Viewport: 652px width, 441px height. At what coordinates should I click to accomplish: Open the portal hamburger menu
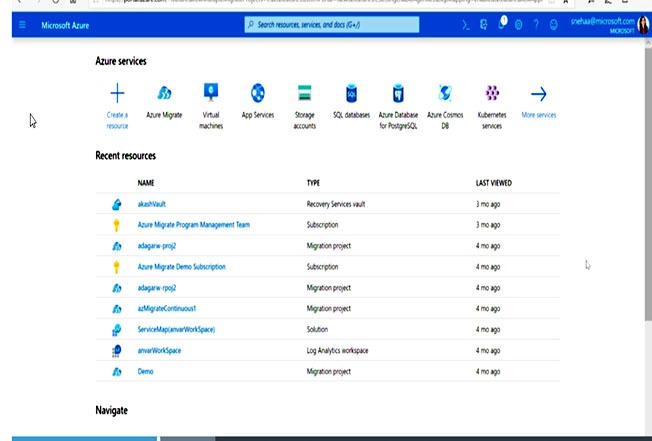point(22,25)
